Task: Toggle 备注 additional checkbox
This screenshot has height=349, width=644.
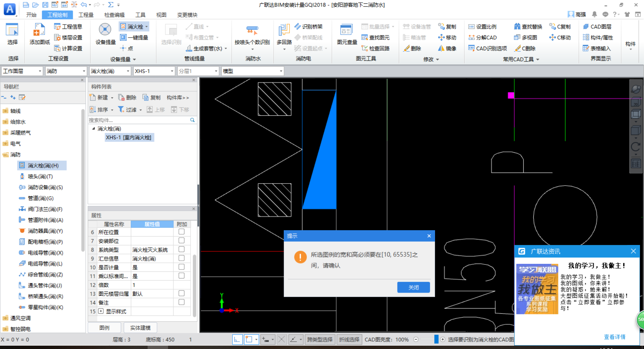Action: (181, 302)
